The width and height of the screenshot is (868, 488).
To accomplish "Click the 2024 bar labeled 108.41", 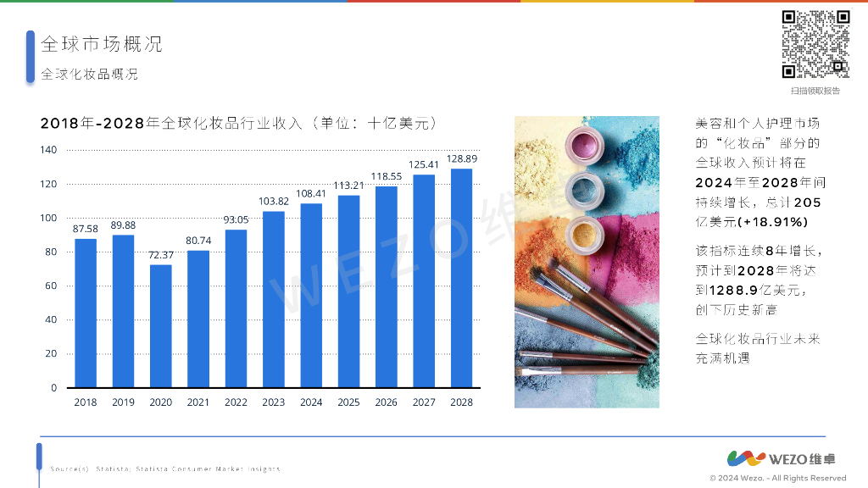I will (311, 296).
